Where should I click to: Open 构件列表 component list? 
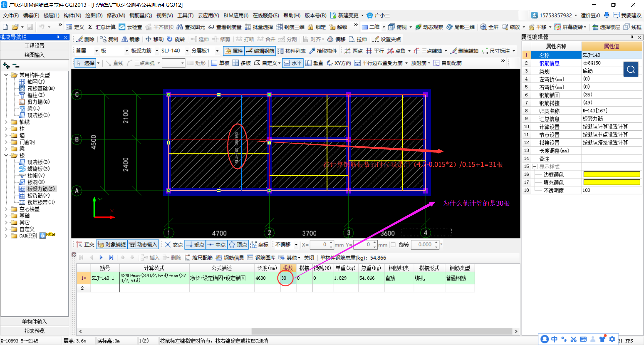tap(291, 51)
